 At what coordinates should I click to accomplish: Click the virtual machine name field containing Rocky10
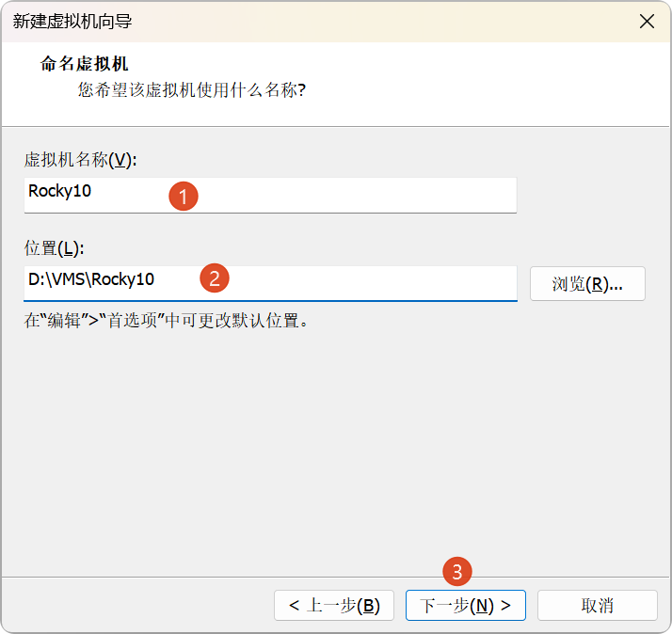point(270,195)
